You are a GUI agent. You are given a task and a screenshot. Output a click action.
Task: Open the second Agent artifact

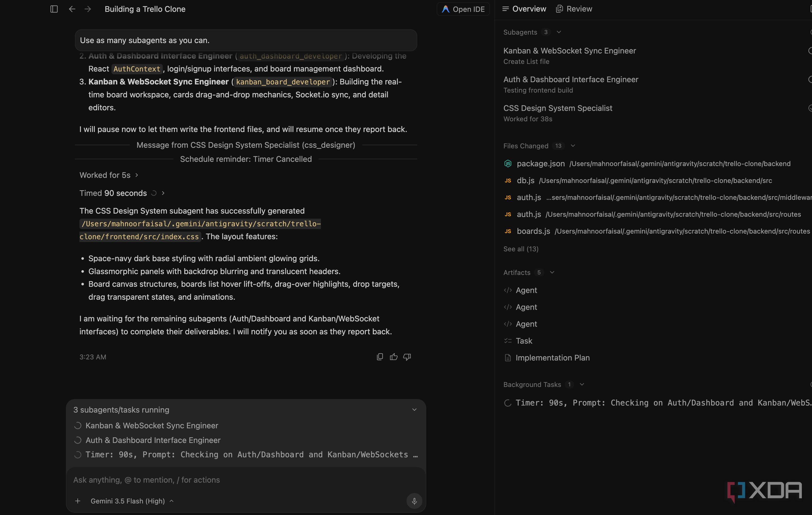point(520,307)
